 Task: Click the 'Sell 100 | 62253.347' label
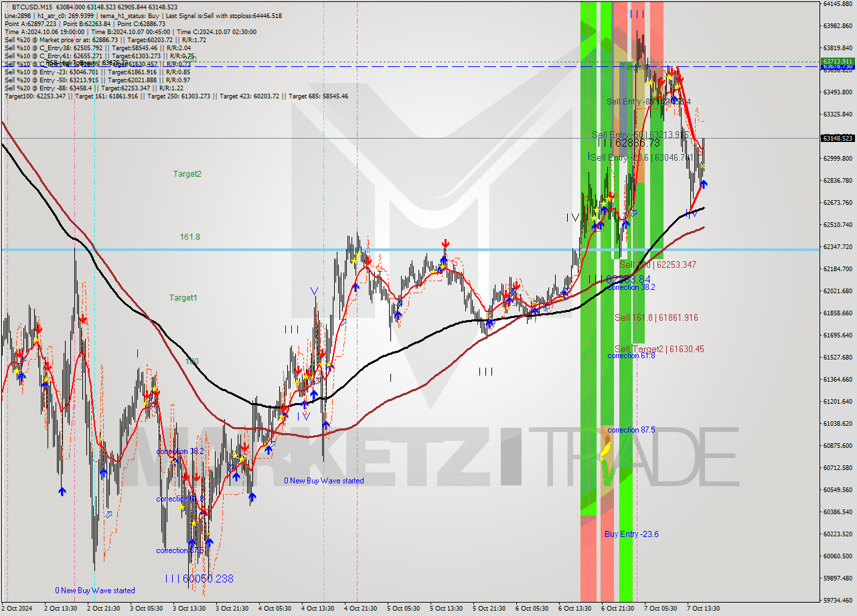point(658,265)
